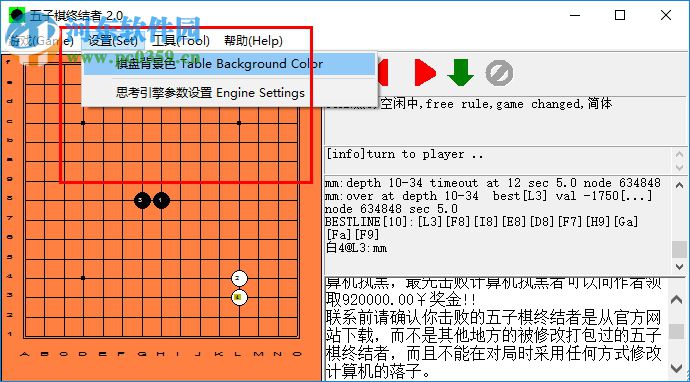This screenshot has width=690, height=382.
Task: Click the info panel scroll-up arrow
Action: click(679, 155)
